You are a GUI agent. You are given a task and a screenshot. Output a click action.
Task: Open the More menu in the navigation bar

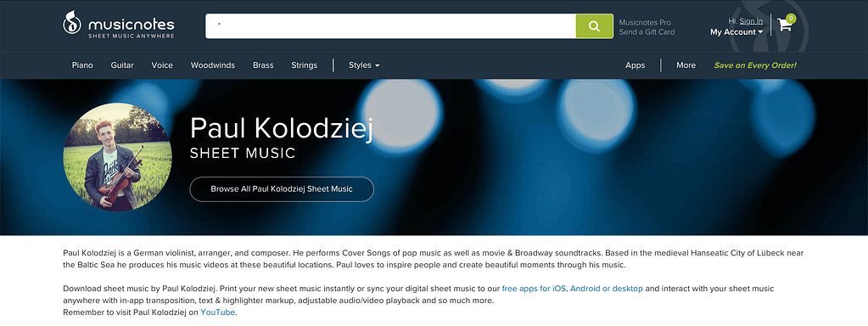coord(686,65)
